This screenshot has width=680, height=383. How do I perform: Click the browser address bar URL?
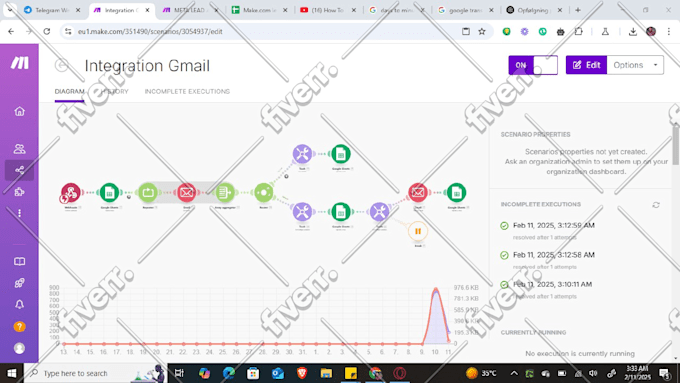pos(150,31)
